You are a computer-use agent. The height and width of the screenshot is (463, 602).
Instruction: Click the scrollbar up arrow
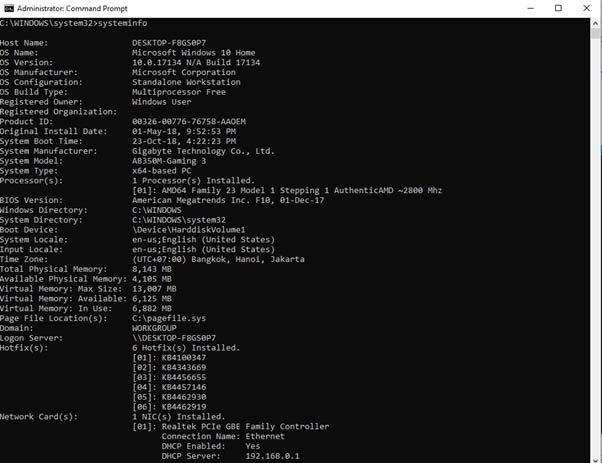coord(596,23)
